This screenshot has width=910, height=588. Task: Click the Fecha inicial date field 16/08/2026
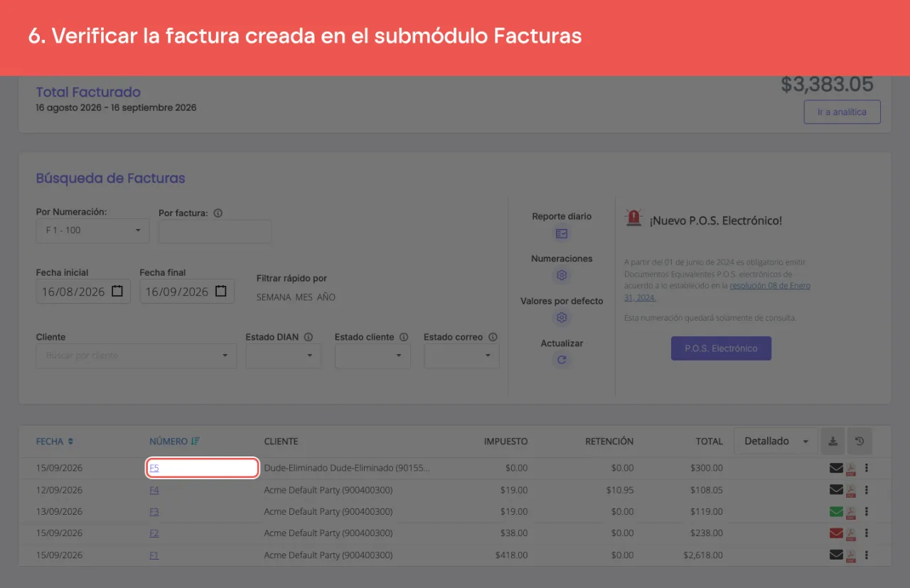pyautogui.click(x=83, y=292)
